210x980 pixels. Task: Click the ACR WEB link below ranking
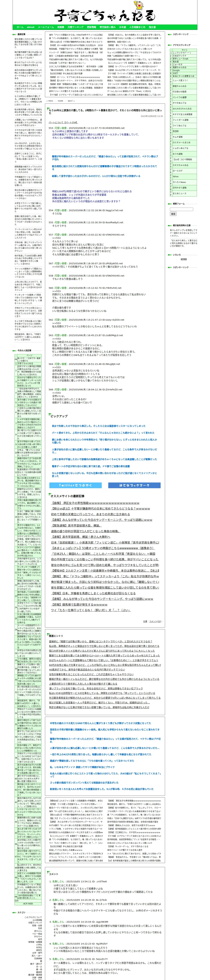pyautogui.click(x=28, y=904)
